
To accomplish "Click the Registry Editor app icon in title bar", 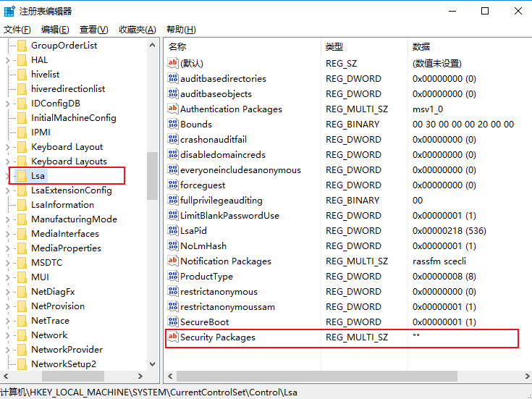I will click(x=9, y=11).
